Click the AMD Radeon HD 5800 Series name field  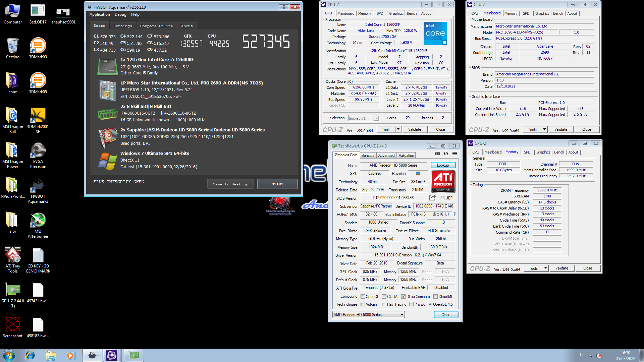click(x=393, y=165)
